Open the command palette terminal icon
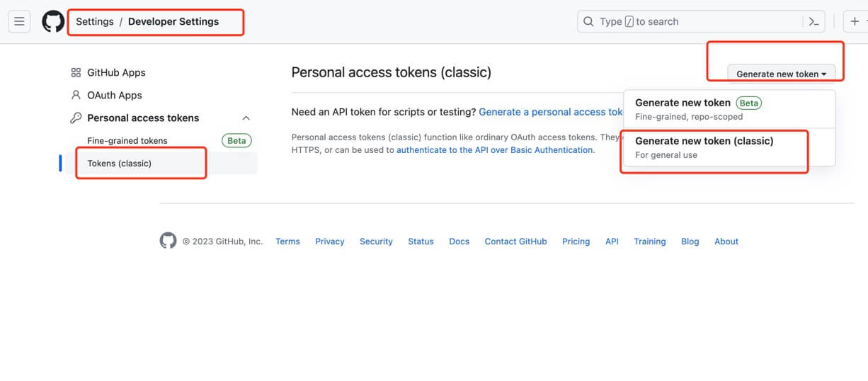The height and width of the screenshot is (381, 868). (x=813, y=21)
